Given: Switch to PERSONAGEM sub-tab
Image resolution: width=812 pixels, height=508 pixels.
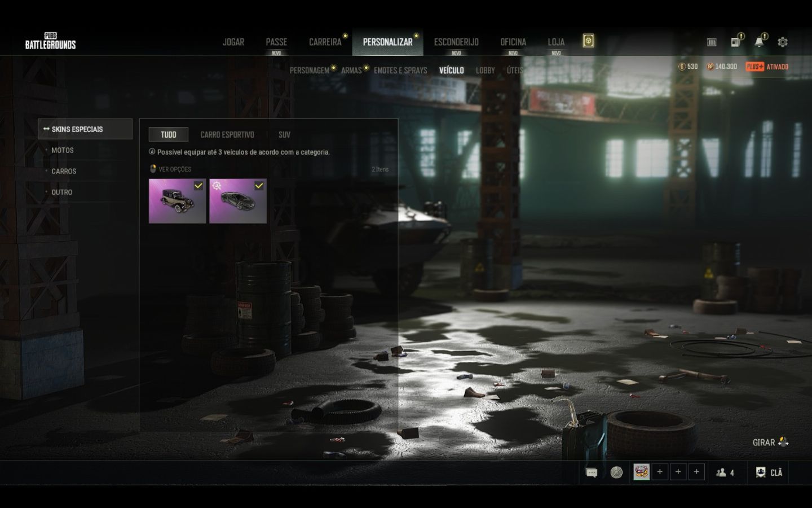Looking at the screenshot, I should 310,71.
